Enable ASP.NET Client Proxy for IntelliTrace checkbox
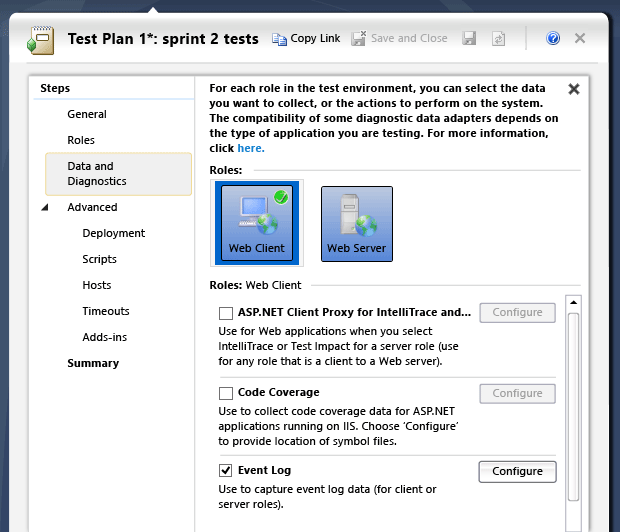 click(x=226, y=313)
